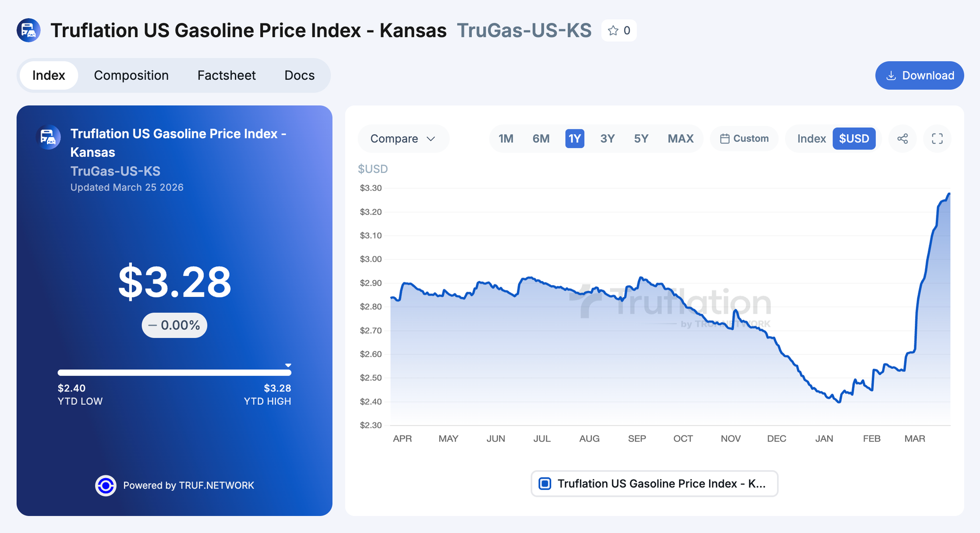Select the MAX time range

[680, 139]
